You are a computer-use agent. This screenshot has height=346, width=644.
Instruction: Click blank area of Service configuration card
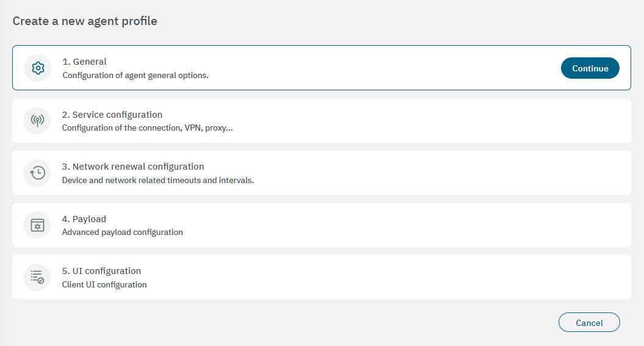click(x=427, y=121)
